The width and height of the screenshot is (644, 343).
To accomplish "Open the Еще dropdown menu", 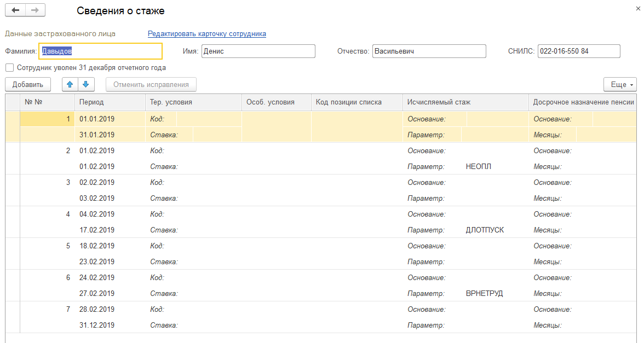I will [620, 84].
